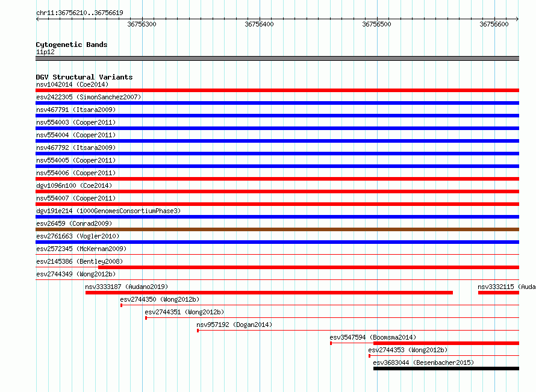Click the brown esv26459 (Conrad2009) bar
This screenshot has height=392, width=536.
coord(277,229)
